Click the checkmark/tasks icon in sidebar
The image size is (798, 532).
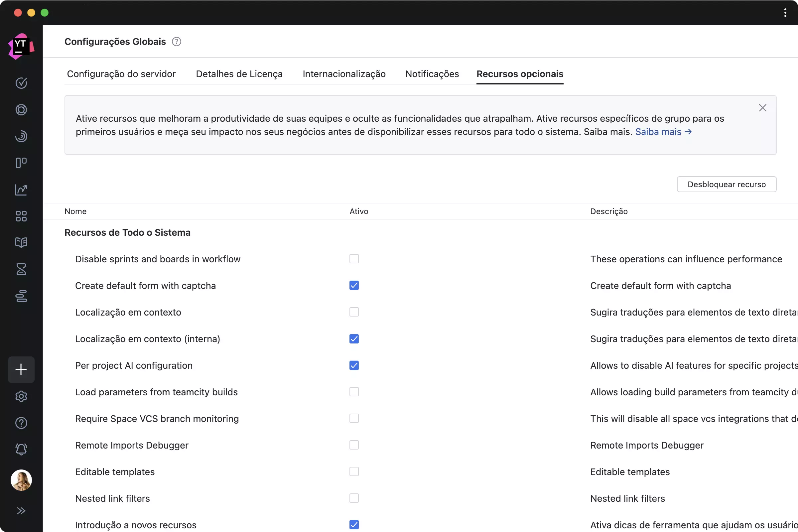click(x=21, y=83)
